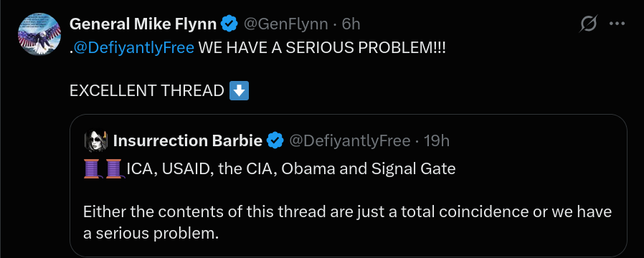Open the General Mike Flynn profile name
The width and height of the screenshot is (644, 258).
click(143, 24)
